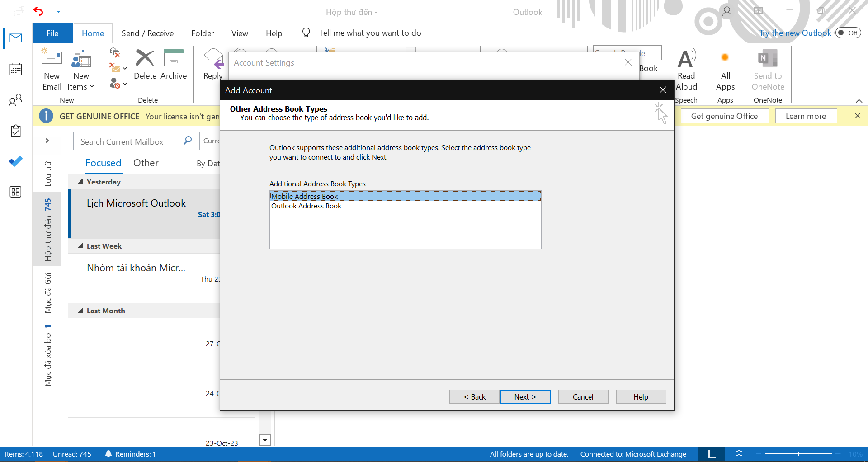Open Mục đã xóa bỏ folder
This screenshot has width=868, height=462.
pyautogui.click(x=47, y=355)
